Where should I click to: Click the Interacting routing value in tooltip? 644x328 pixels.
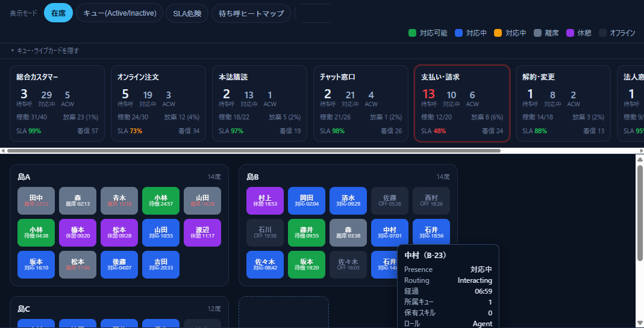click(475, 280)
